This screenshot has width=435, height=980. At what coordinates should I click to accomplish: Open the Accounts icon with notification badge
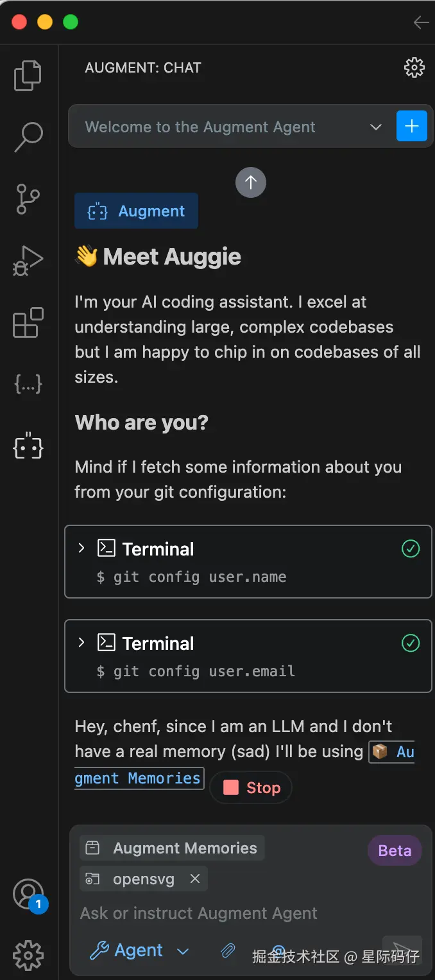point(28,893)
